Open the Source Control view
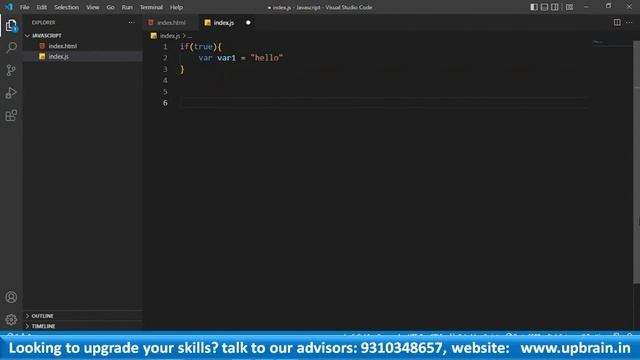640x360 pixels. (11, 70)
